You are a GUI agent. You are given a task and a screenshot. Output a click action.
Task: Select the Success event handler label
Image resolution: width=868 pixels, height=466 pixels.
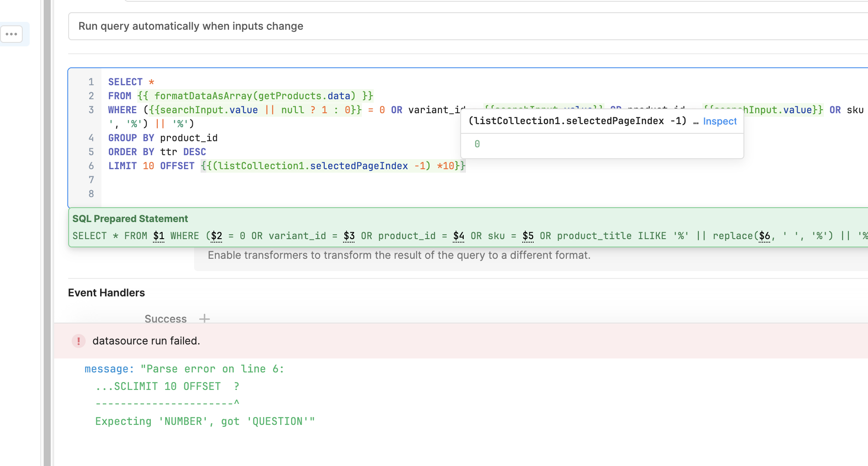pyautogui.click(x=166, y=319)
